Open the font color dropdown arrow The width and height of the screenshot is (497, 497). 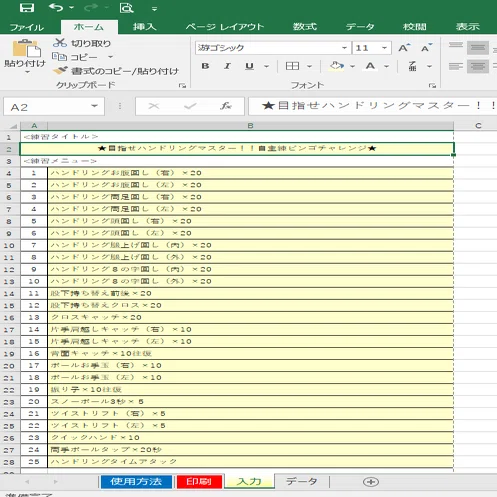386,66
